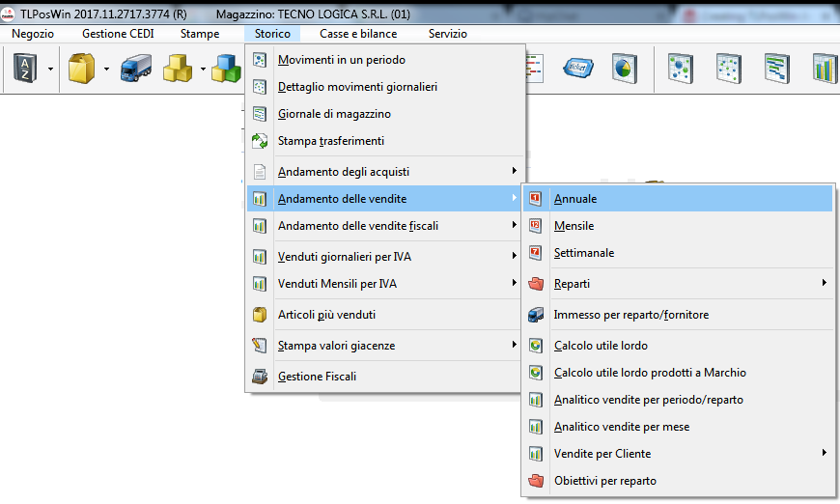The height and width of the screenshot is (504, 840).
Task: Open the Casse e bilance menu
Action: [358, 34]
